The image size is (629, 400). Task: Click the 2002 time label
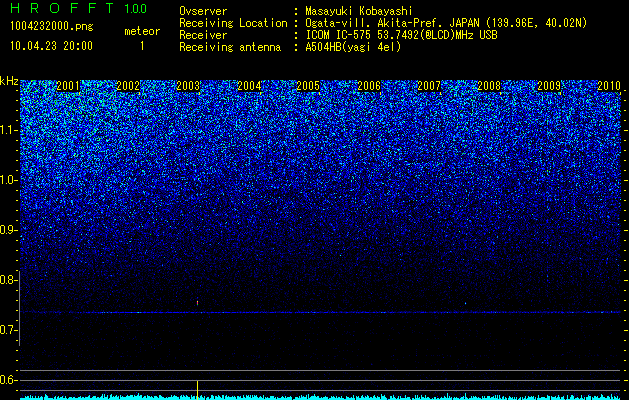(x=128, y=86)
